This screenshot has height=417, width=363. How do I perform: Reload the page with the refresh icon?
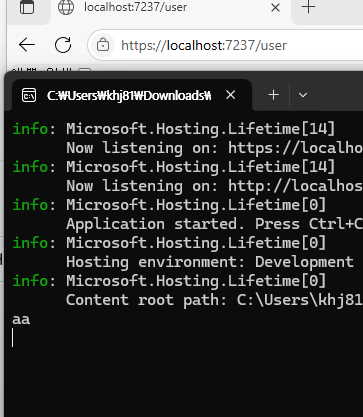click(63, 45)
